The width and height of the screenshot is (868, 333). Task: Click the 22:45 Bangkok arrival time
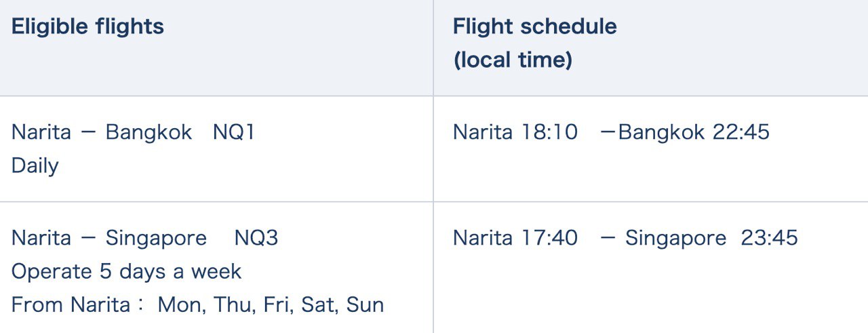(741, 132)
